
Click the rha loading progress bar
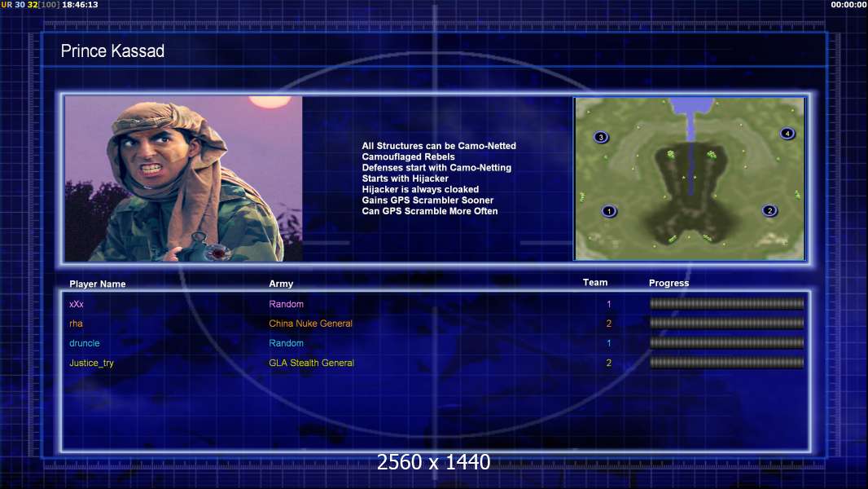tap(726, 323)
